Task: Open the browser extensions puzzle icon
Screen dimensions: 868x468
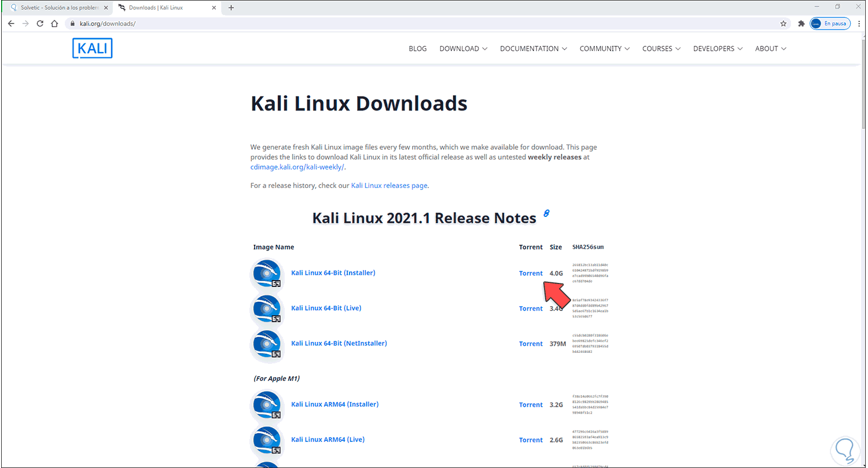Action: [801, 23]
